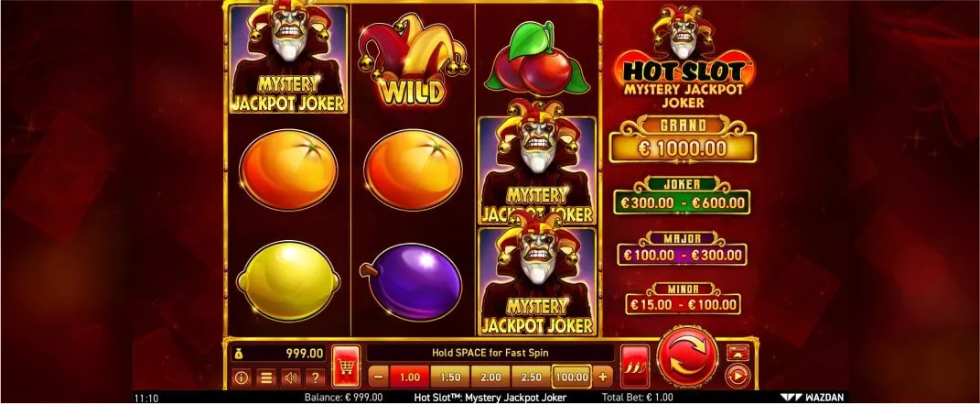
Task: Increase bet with the plus button
Action: tap(602, 377)
